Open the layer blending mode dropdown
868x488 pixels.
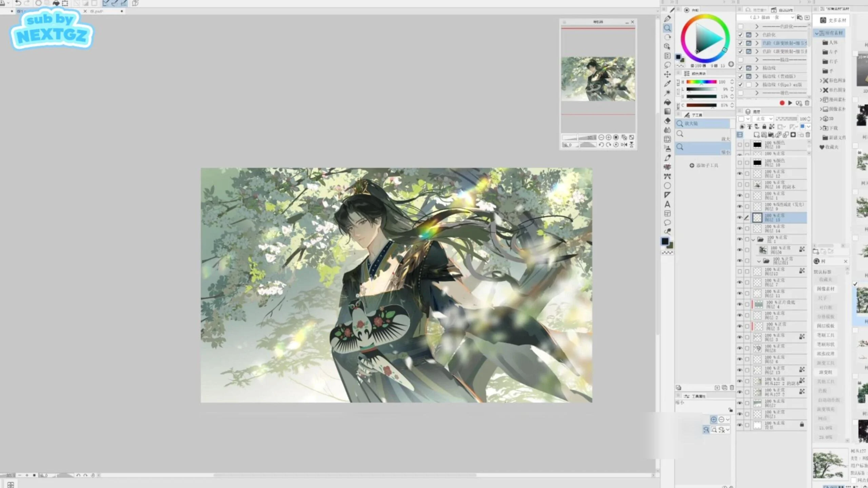coord(763,119)
